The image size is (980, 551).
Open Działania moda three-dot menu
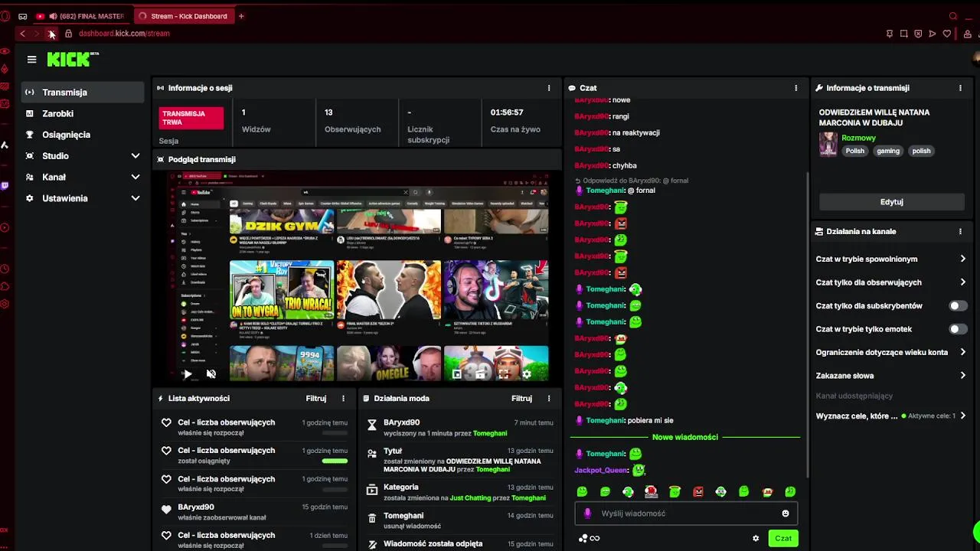click(x=549, y=398)
